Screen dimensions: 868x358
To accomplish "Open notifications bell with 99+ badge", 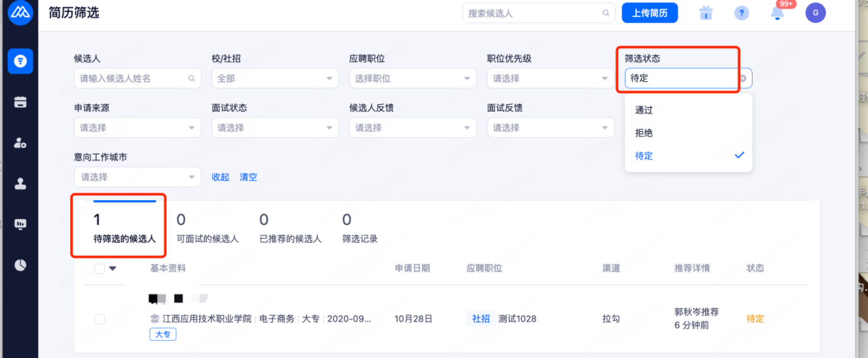I will 778,13.
